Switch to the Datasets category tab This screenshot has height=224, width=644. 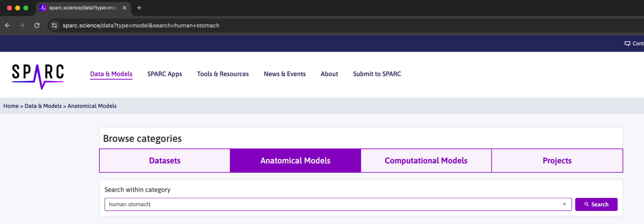pos(165,161)
